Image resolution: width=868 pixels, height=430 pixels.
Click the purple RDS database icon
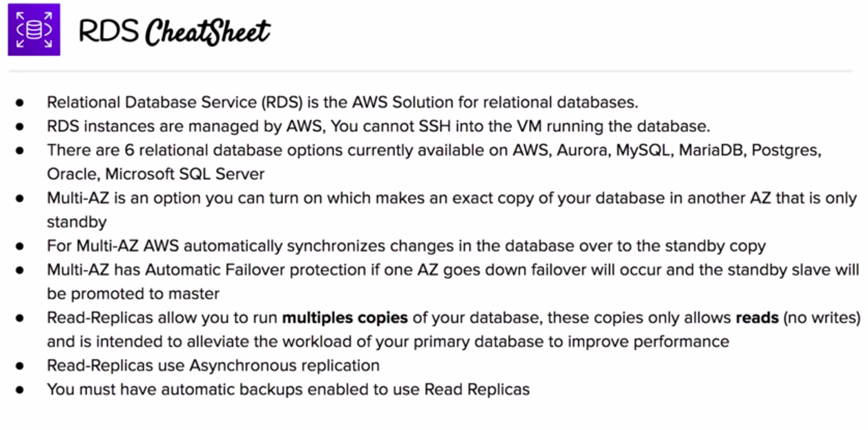tap(34, 30)
